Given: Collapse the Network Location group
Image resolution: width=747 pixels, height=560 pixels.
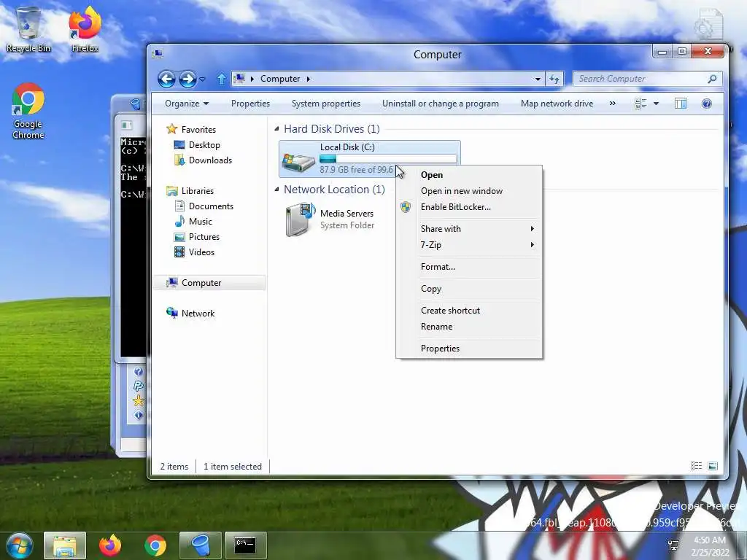Looking at the screenshot, I should tap(276, 190).
